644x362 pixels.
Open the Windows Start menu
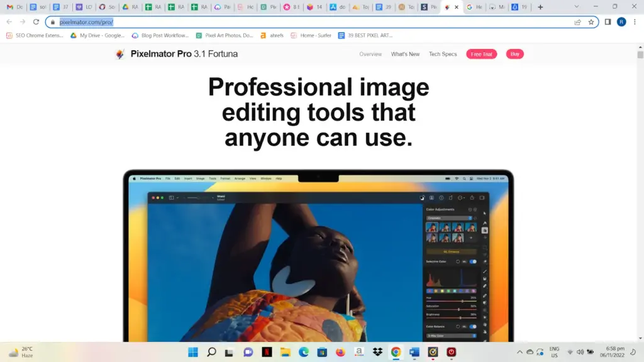click(193, 352)
